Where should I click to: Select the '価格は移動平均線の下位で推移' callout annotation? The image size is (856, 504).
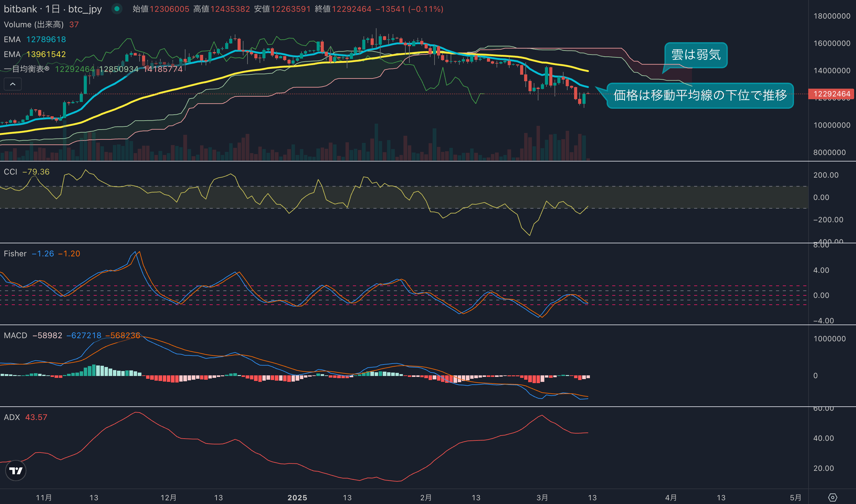point(700,95)
